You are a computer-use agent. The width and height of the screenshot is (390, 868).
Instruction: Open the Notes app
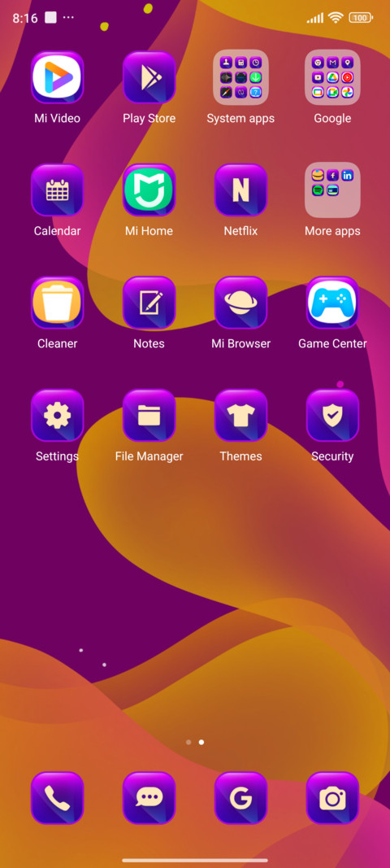tap(149, 303)
